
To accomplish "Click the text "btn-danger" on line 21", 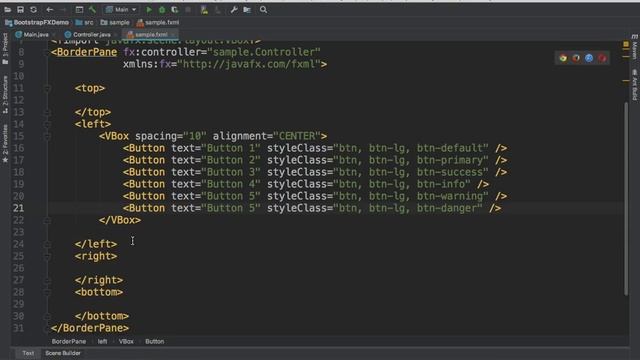I will click(447, 208).
